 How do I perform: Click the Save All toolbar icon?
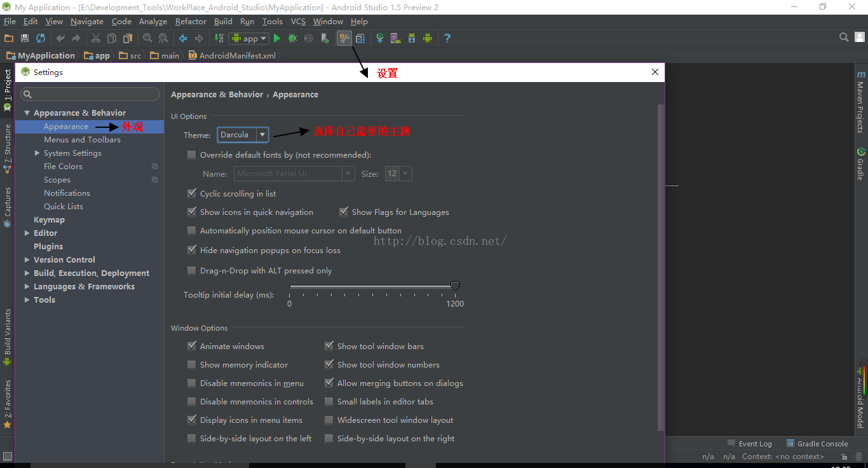click(x=25, y=38)
